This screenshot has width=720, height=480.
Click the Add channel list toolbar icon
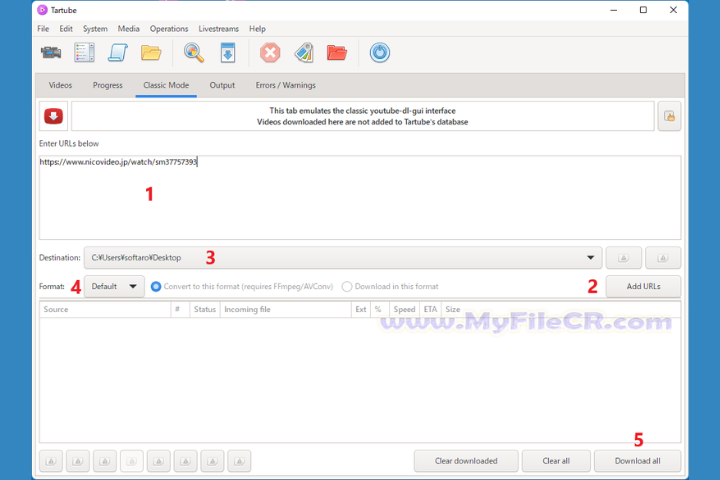pyautogui.click(x=84, y=52)
